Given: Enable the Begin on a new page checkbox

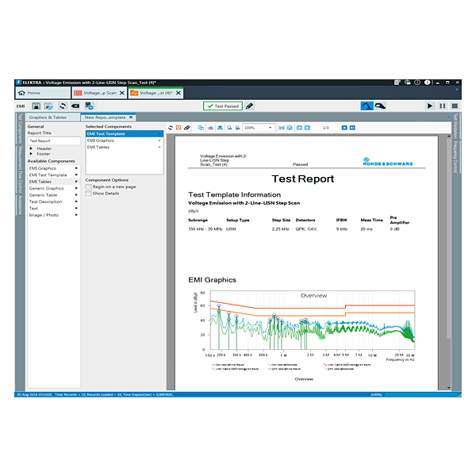Looking at the screenshot, I should [88, 186].
